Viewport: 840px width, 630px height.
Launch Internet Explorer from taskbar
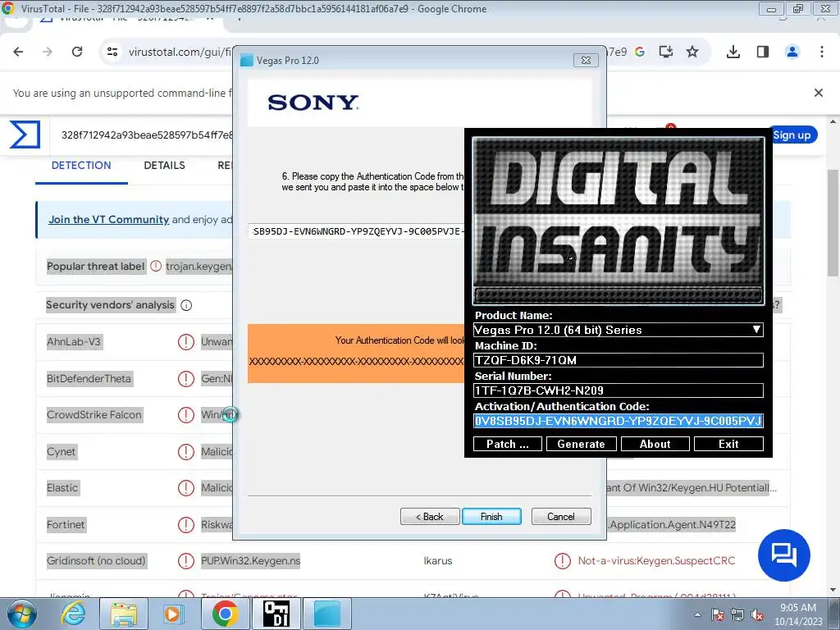[x=73, y=614]
